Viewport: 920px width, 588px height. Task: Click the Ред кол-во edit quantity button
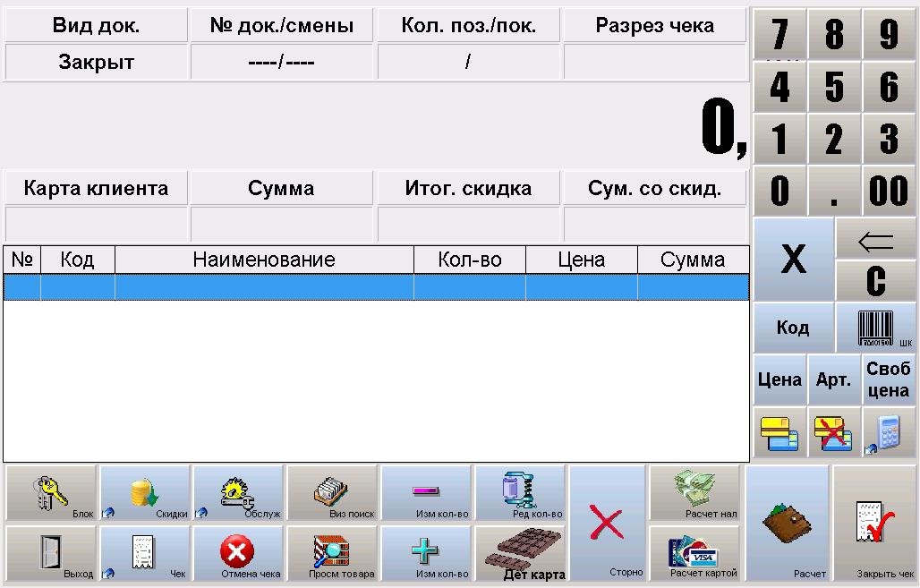click(x=520, y=493)
